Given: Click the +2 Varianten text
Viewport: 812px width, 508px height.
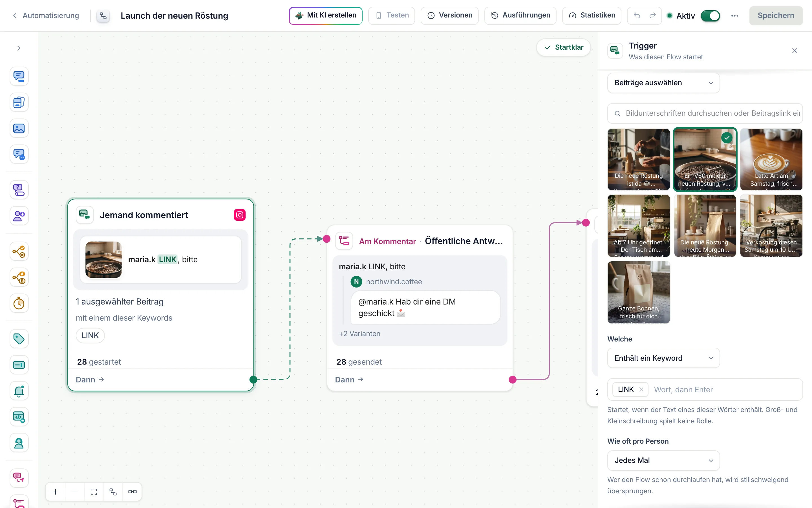Looking at the screenshot, I should 360,334.
